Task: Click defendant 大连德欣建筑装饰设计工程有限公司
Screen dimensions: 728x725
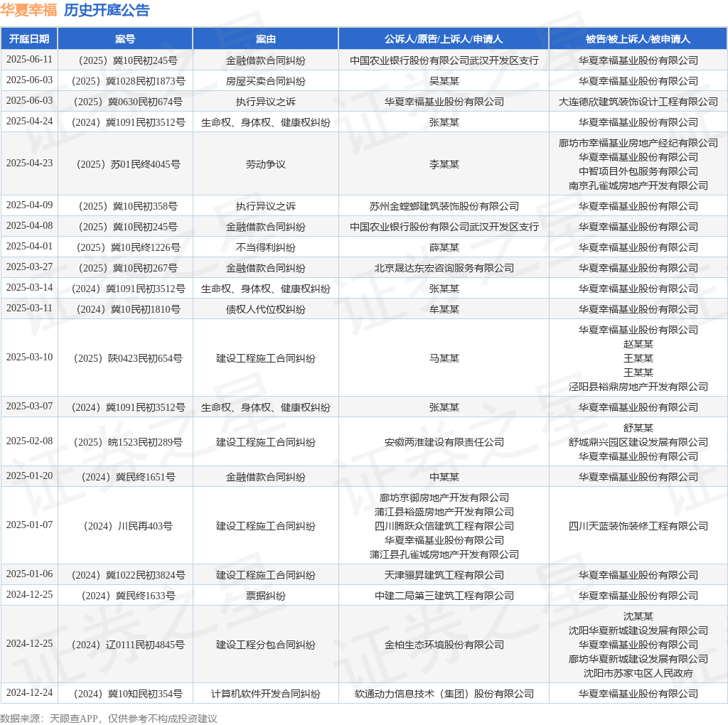Action: (638, 102)
